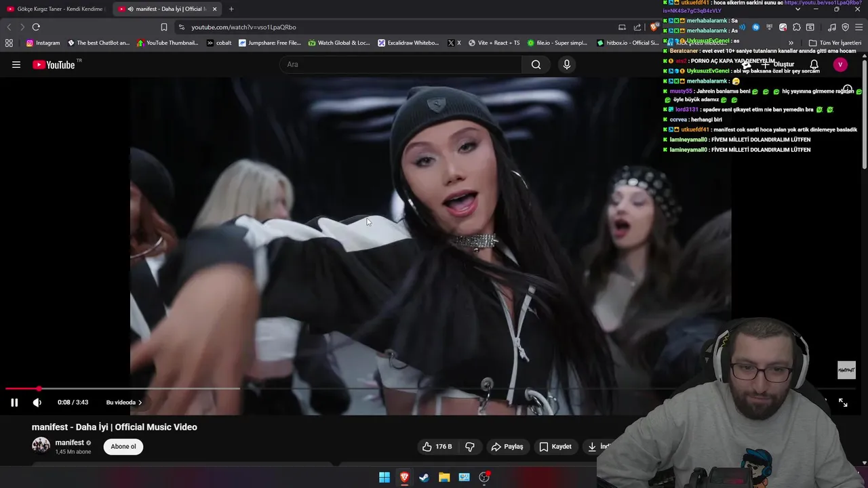The width and height of the screenshot is (868, 488).
Task: Enter fullscreen mode on the video player
Action: [843, 403]
